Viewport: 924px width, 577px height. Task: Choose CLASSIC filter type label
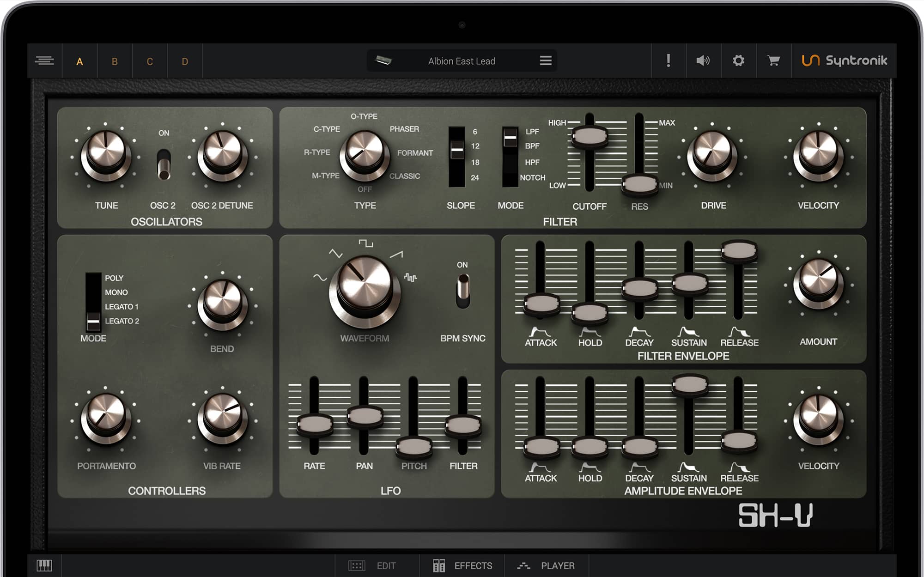[x=405, y=176]
